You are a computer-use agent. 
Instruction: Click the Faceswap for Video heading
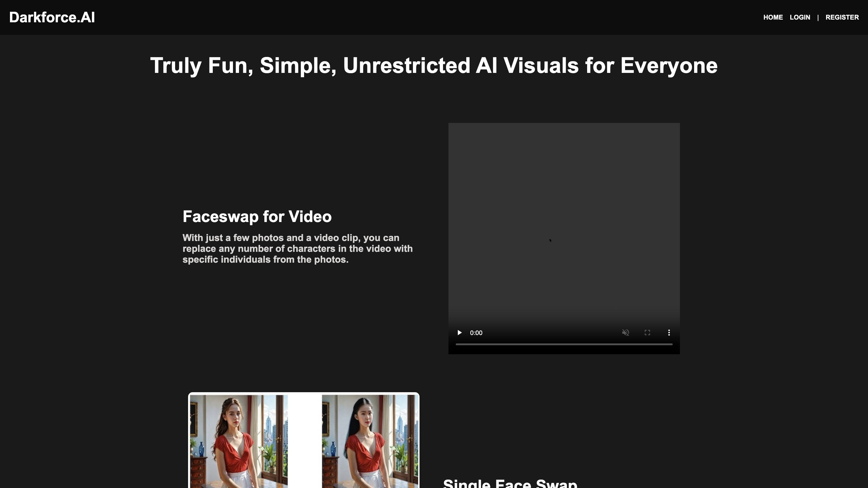click(x=257, y=217)
